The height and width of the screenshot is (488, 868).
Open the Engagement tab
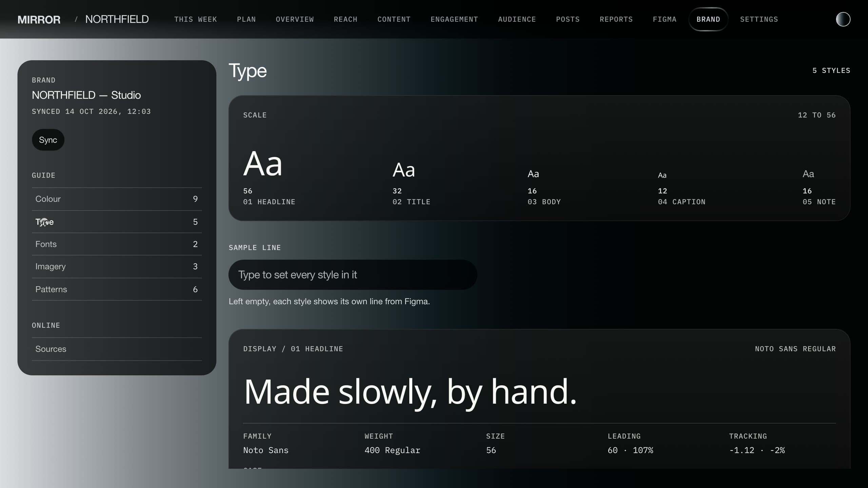click(454, 19)
